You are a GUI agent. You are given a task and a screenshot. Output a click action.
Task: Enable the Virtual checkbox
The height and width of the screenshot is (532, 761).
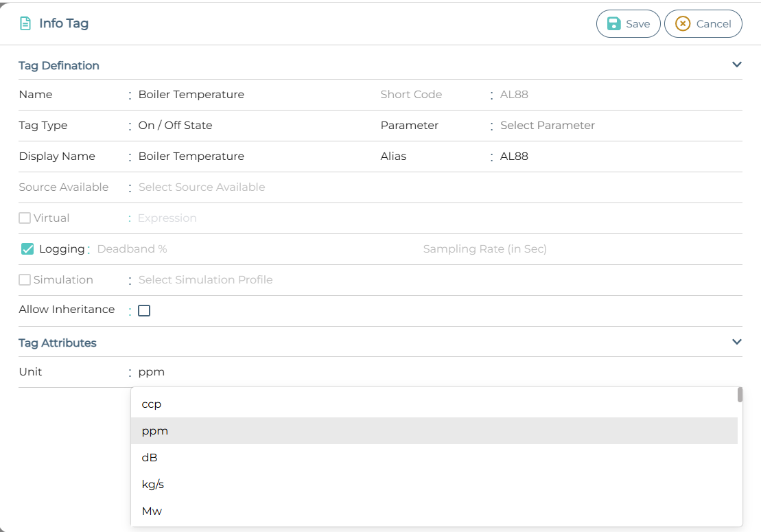click(x=25, y=218)
